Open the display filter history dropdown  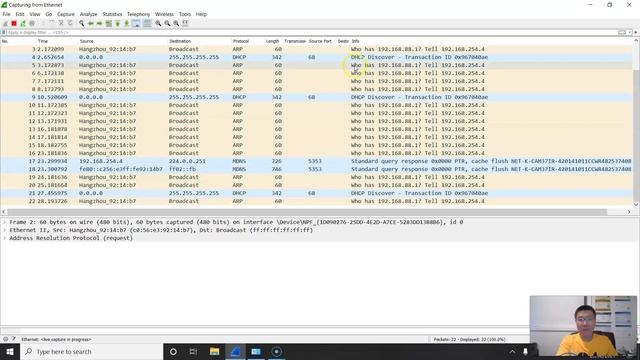(x=629, y=32)
